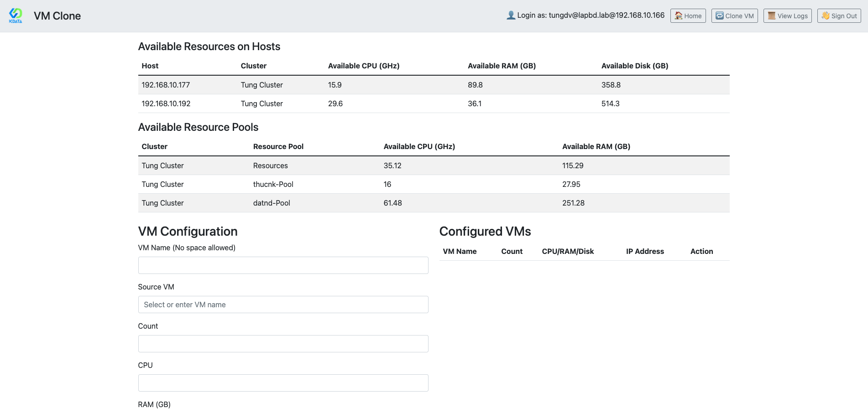Image resolution: width=868 pixels, height=413 pixels.
Task: Click the datnd-Pool resource pool row
Action: (434, 203)
